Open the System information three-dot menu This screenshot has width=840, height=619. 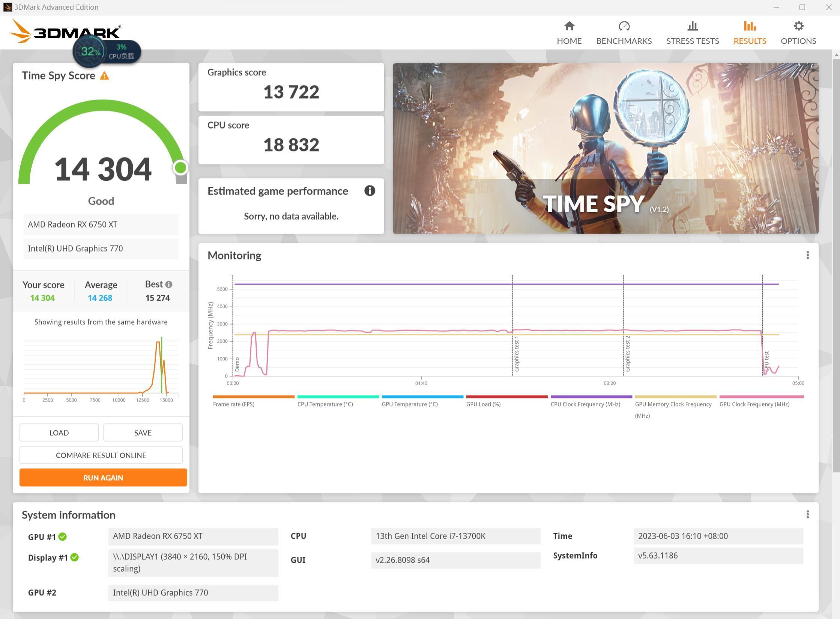coord(807,514)
